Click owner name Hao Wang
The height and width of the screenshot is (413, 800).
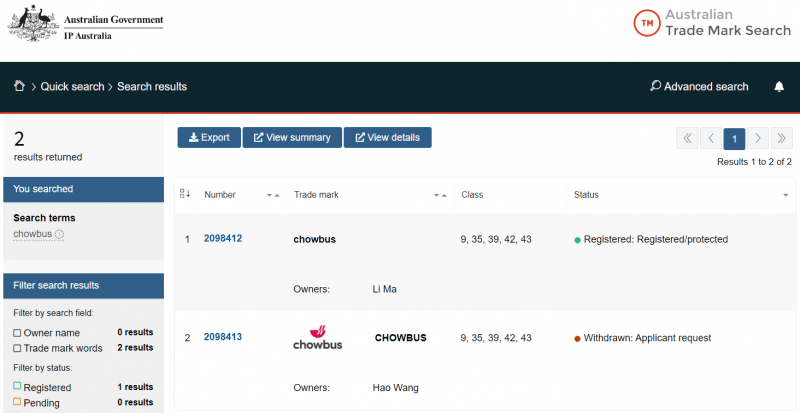pyautogui.click(x=395, y=387)
